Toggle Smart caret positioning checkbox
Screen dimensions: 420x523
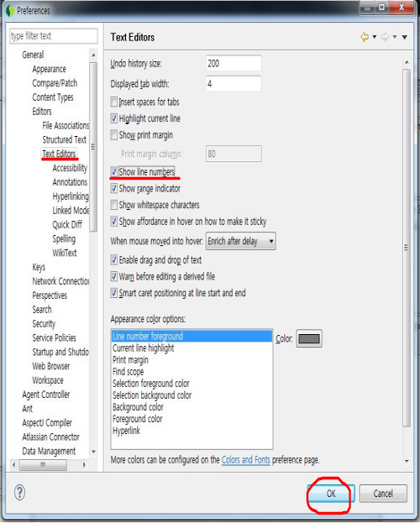point(114,293)
